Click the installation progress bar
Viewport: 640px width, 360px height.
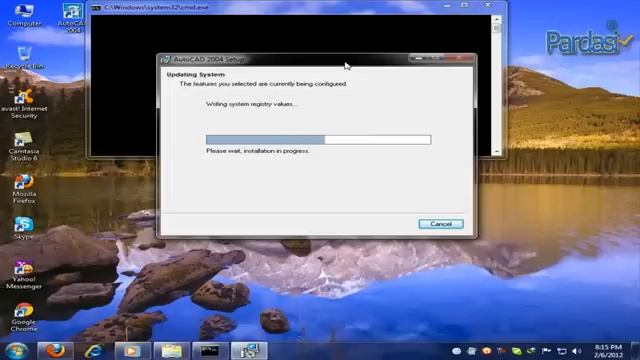pos(318,140)
